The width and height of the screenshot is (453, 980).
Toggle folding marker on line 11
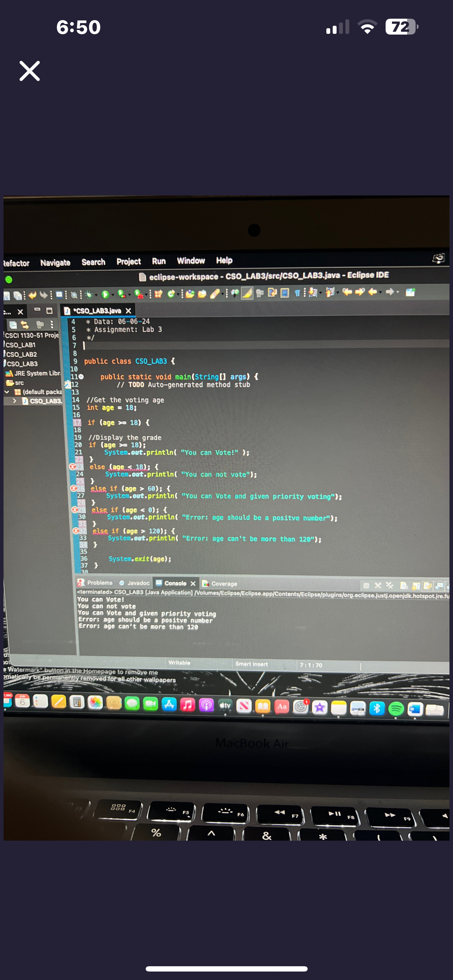click(81, 377)
